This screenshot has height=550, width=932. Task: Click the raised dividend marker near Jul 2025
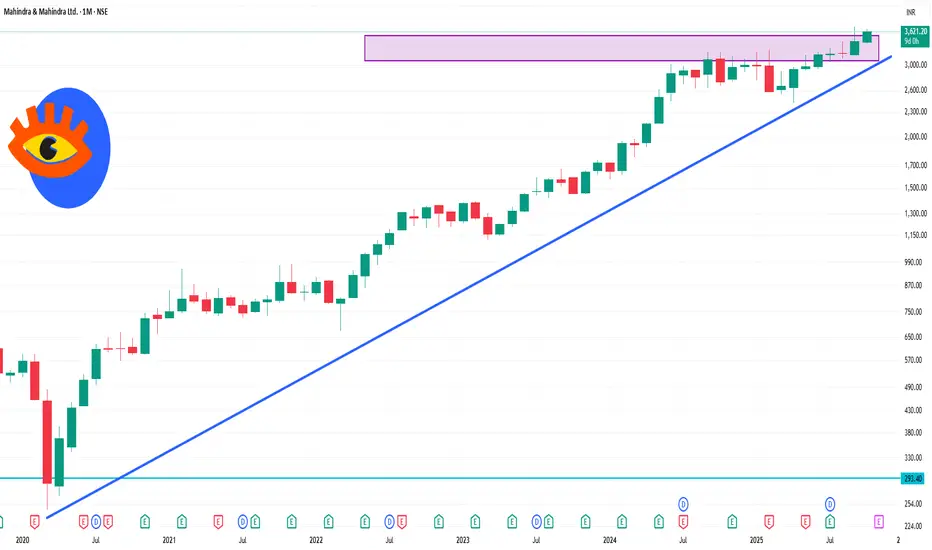(830, 502)
